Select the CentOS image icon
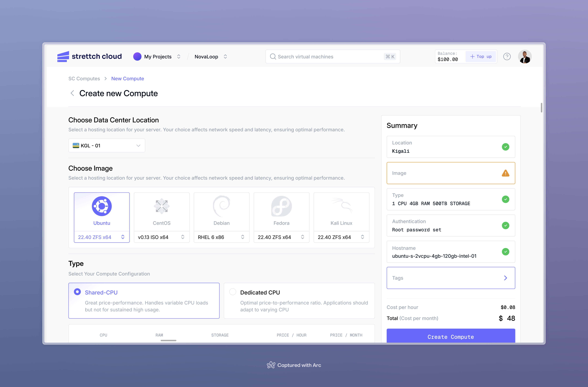The image size is (588, 387). 162,206
